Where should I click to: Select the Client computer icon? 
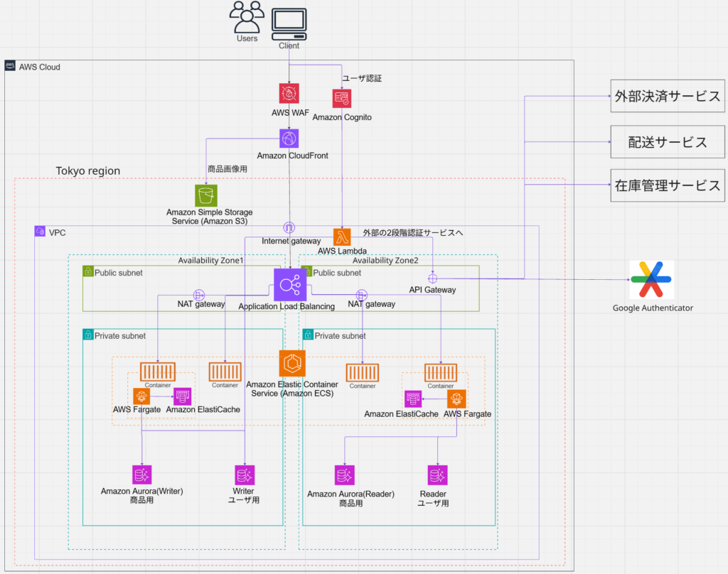[x=289, y=24]
